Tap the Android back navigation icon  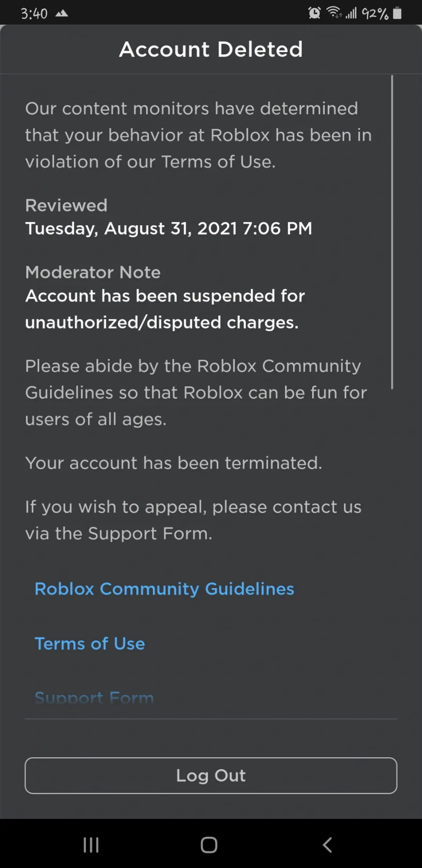[327, 845]
